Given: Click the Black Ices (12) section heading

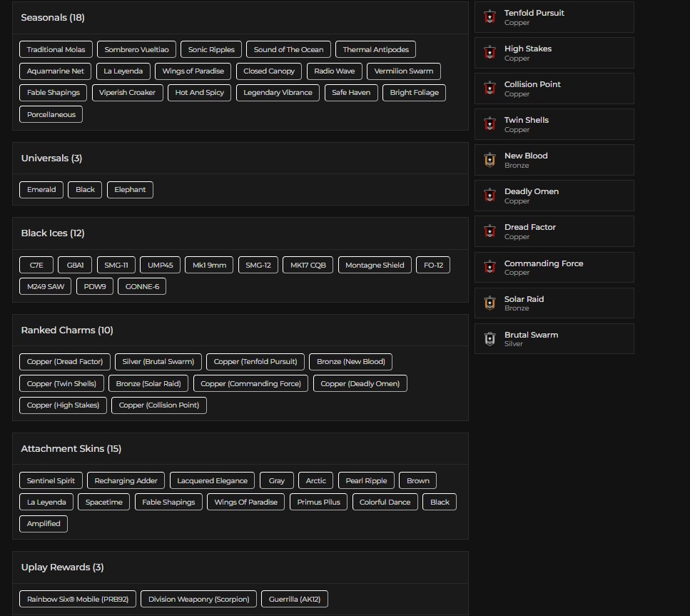Looking at the screenshot, I should (x=53, y=233).
